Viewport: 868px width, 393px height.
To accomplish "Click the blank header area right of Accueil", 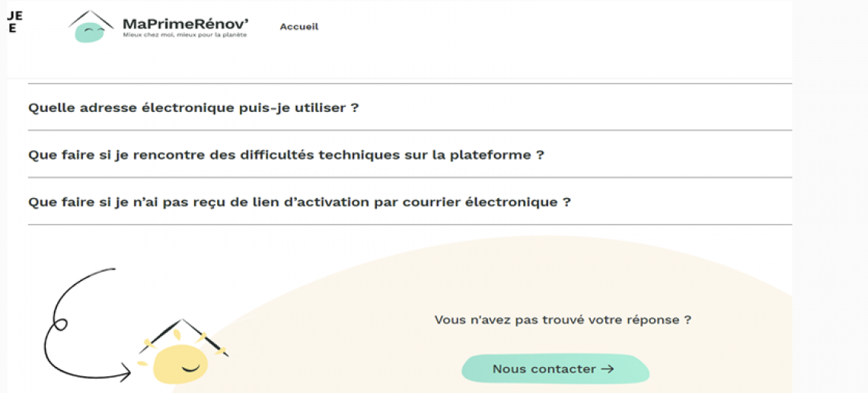I will coord(533,30).
